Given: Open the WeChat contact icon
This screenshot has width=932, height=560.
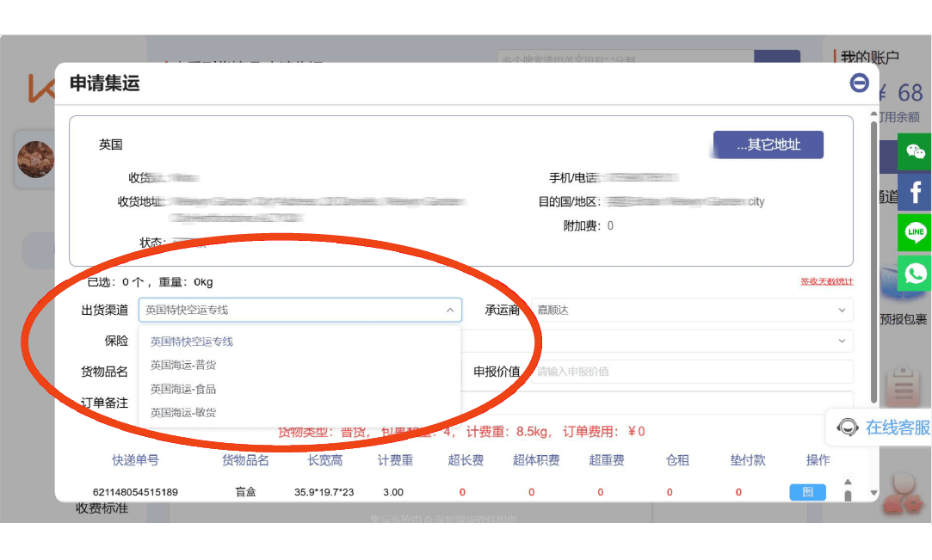Looking at the screenshot, I should click(x=915, y=151).
